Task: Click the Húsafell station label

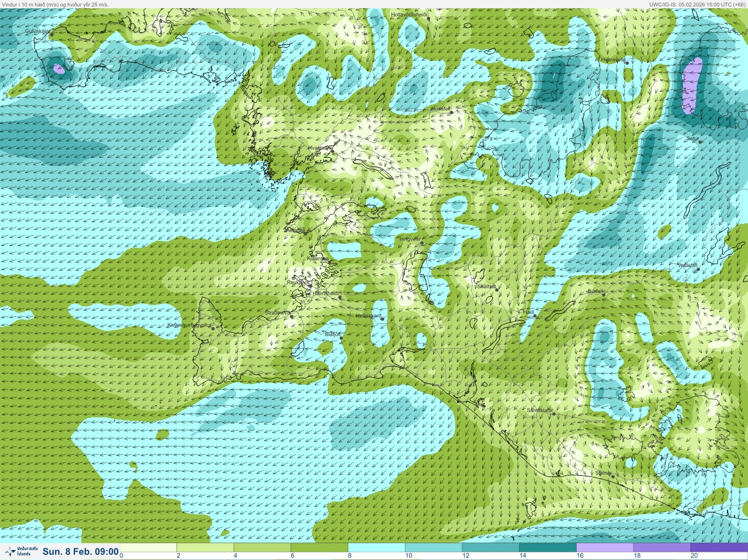Action: coord(441,109)
